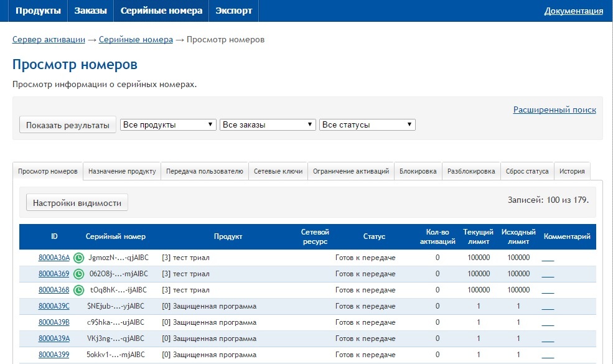Open the Документация link
Image resolution: width=613 pixels, height=364 pixels.
coord(573,11)
